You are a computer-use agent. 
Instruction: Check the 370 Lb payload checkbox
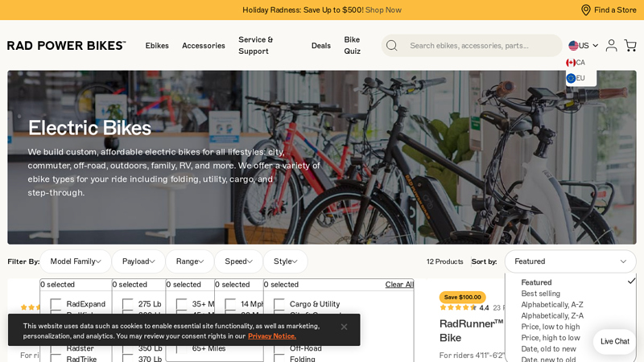(x=127, y=359)
